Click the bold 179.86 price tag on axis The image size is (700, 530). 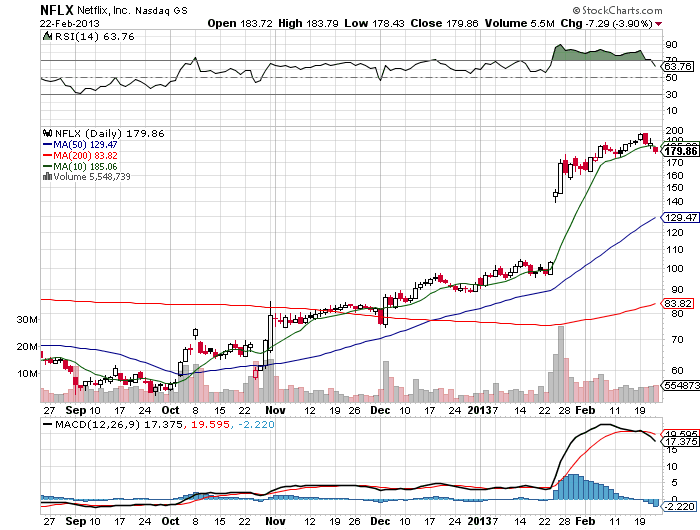click(681, 151)
